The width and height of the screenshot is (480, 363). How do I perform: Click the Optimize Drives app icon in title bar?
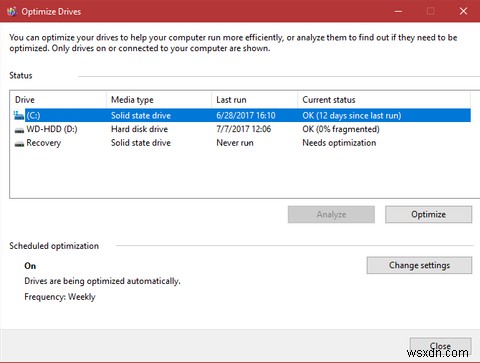(x=12, y=12)
